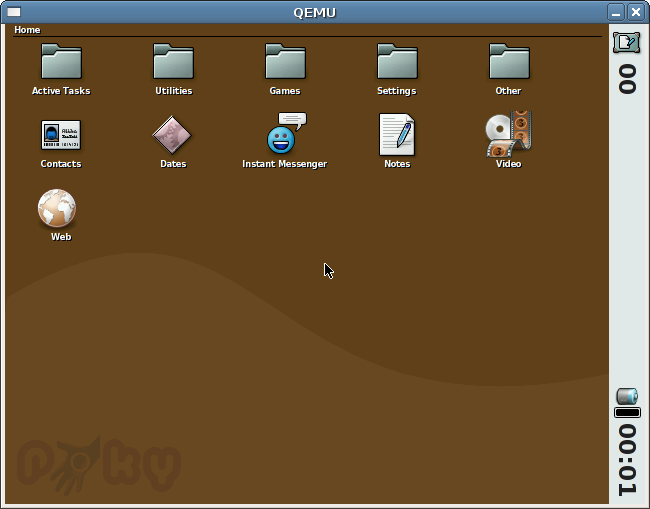The height and width of the screenshot is (509, 650).
Task: Launch the Video player icon
Action: (509, 134)
